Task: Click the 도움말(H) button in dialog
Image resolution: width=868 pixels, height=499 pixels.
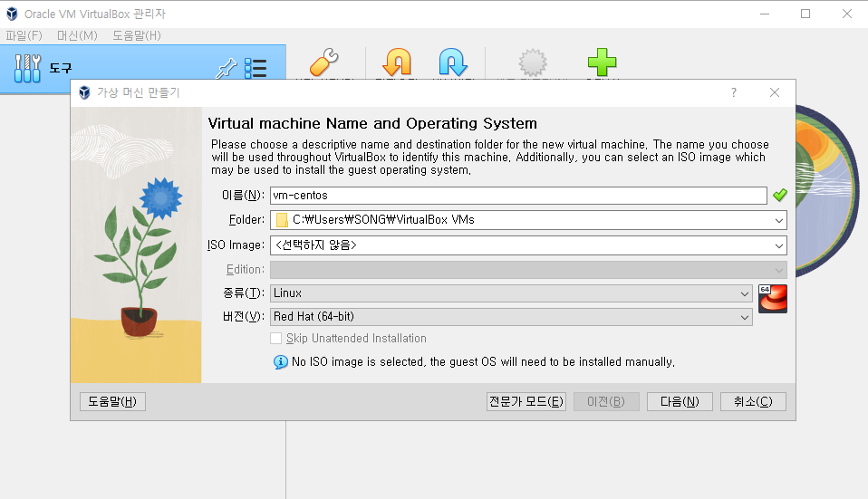Action: coord(112,401)
